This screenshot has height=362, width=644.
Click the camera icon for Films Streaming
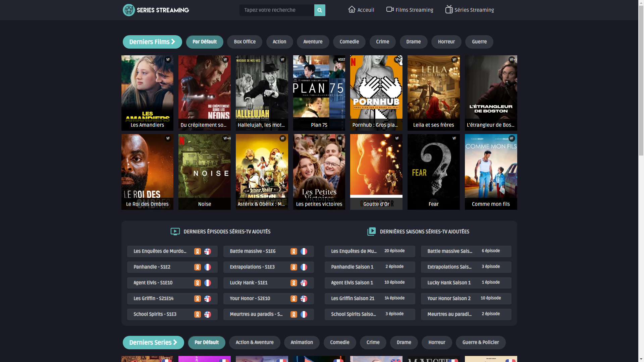coord(390,9)
